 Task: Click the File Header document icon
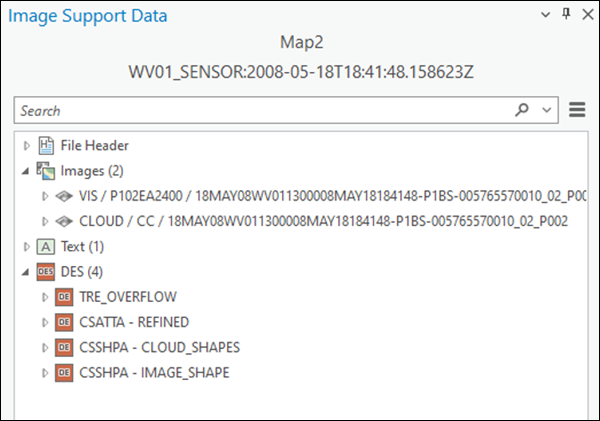tap(45, 146)
